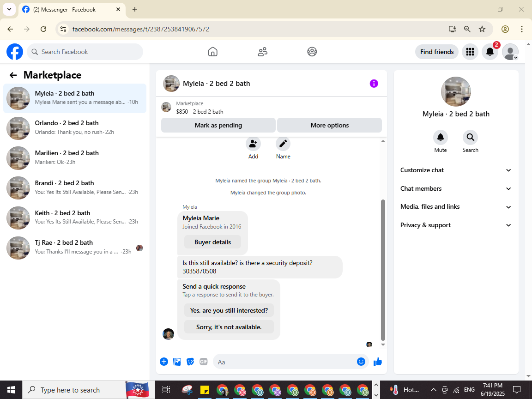Screen dimensions: 532x399
Task: Open Orlando · 2 bed 2 bath conversation
Action: tap(75, 128)
